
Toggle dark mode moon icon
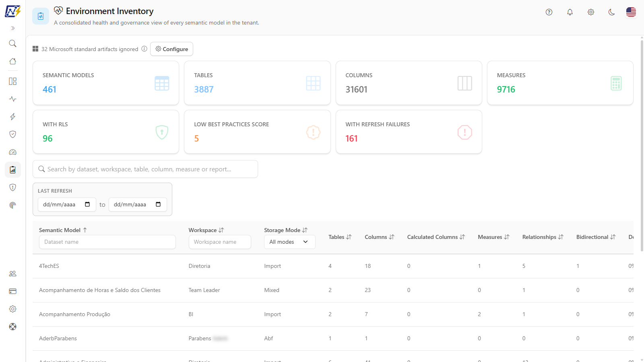pos(612,12)
